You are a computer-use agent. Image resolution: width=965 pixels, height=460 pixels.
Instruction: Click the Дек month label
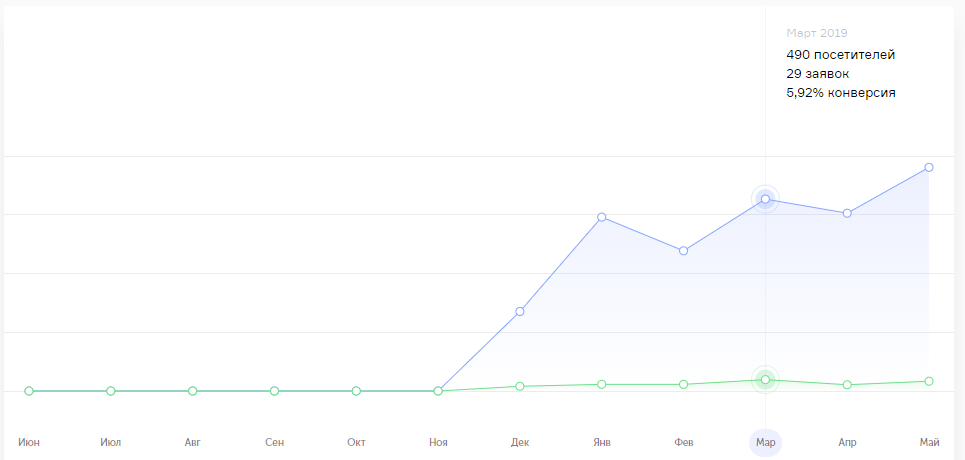pyautogui.click(x=520, y=442)
